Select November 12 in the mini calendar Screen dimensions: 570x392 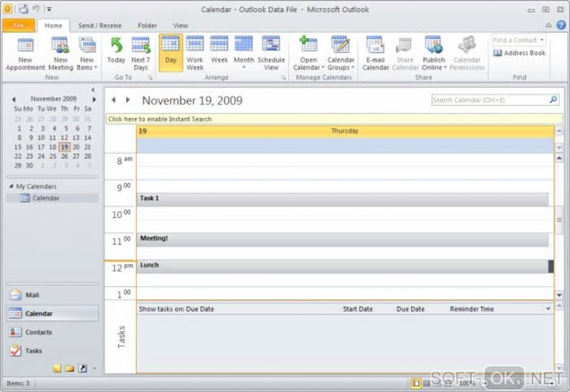coord(64,138)
